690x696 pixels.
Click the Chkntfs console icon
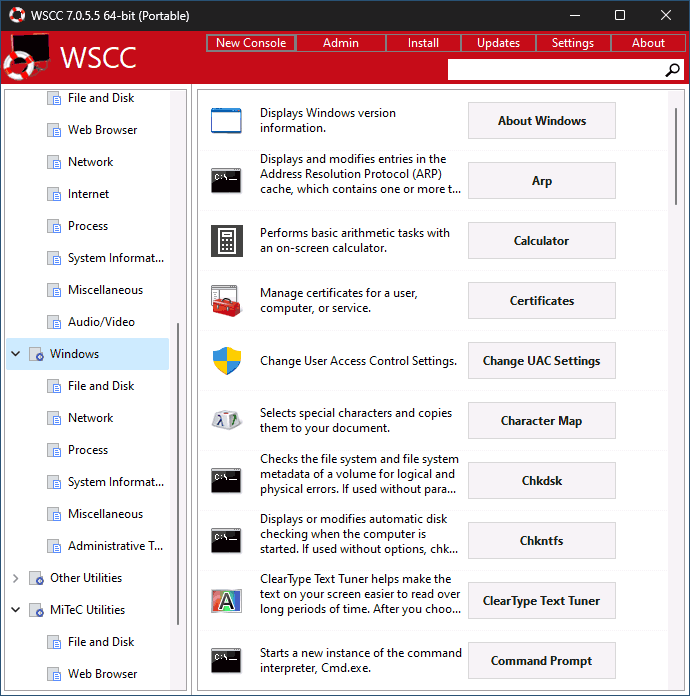pos(226,540)
